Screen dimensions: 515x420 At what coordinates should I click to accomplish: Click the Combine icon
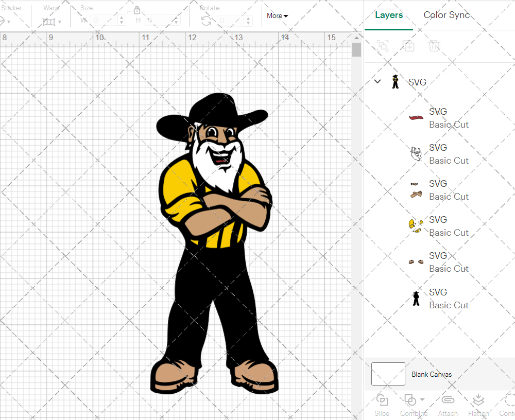[x=410, y=399]
